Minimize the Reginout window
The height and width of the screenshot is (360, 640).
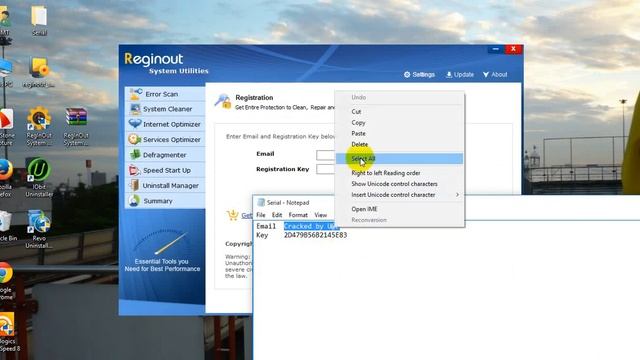tap(496, 49)
